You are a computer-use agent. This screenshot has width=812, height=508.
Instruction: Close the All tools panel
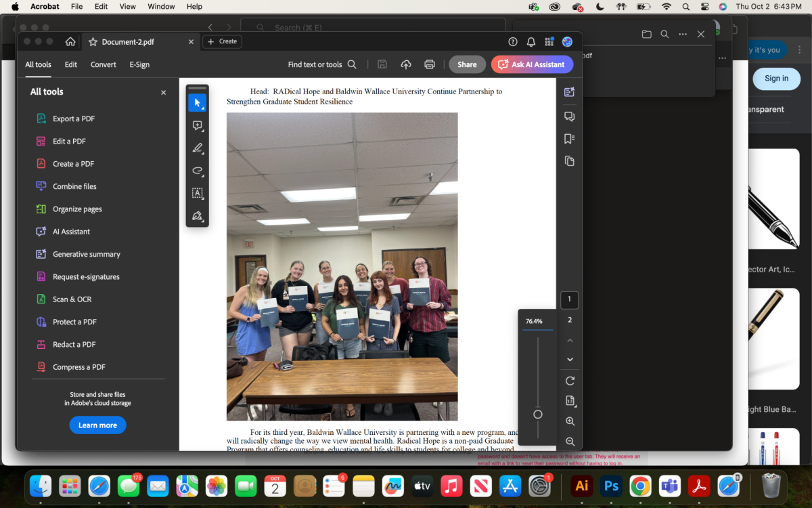(163, 92)
